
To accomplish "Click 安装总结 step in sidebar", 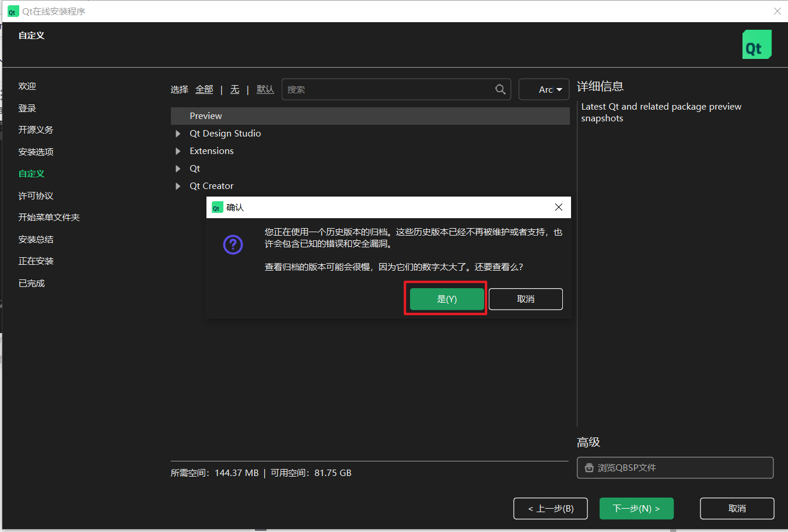I will pyautogui.click(x=36, y=240).
